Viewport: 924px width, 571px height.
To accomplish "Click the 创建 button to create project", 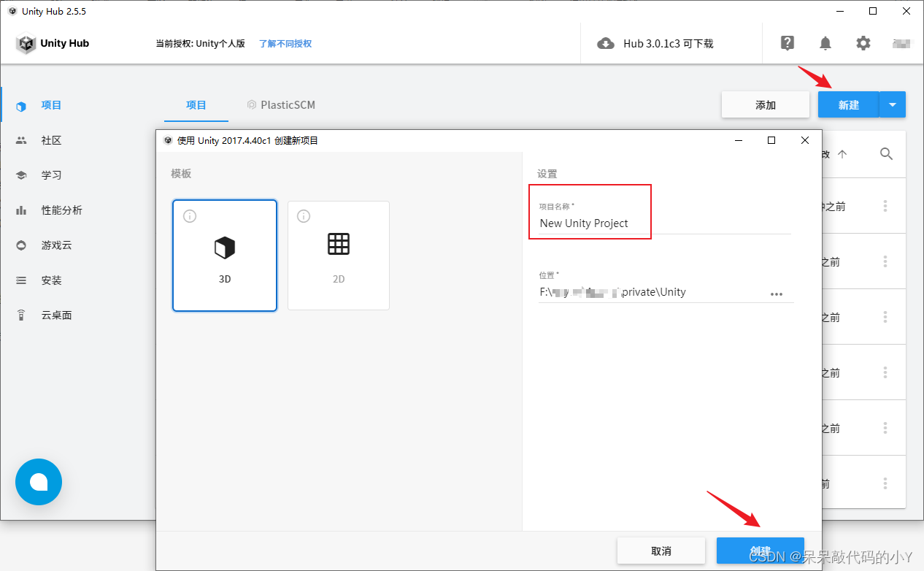I will [x=760, y=550].
